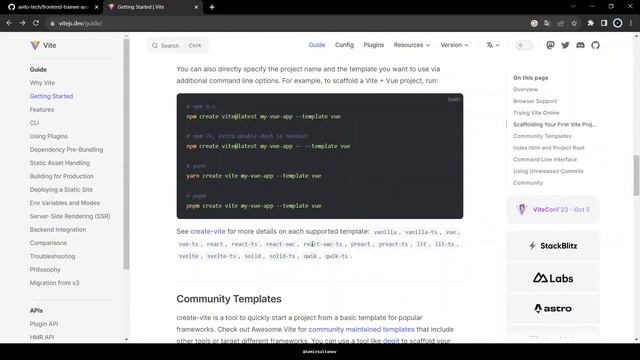Close the GitHub avito-tech tab

[x=97, y=7]
